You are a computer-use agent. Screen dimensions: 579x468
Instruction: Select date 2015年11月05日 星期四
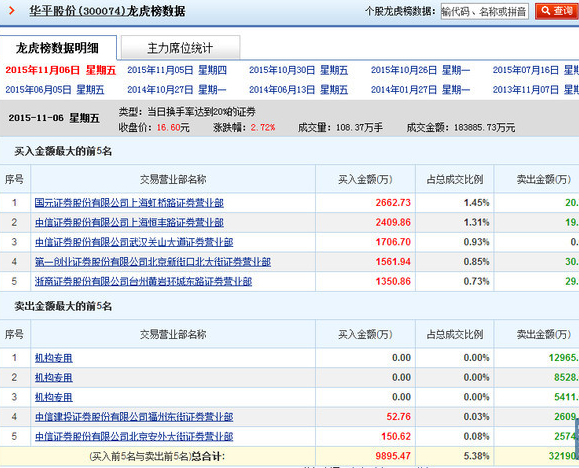(x=177, y=70)
